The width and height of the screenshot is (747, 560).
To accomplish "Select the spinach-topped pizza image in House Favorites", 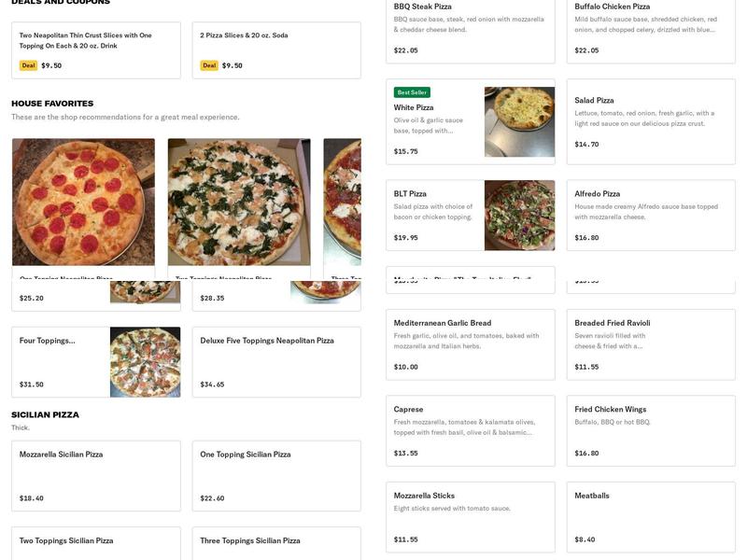I will 239,203.
